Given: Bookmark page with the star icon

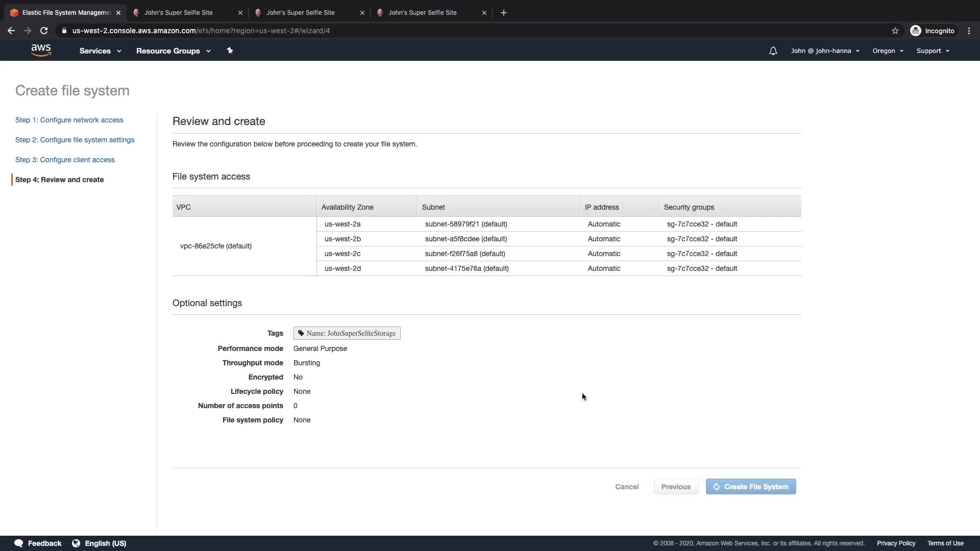Looking at the screenshot, I should [895, 31].
